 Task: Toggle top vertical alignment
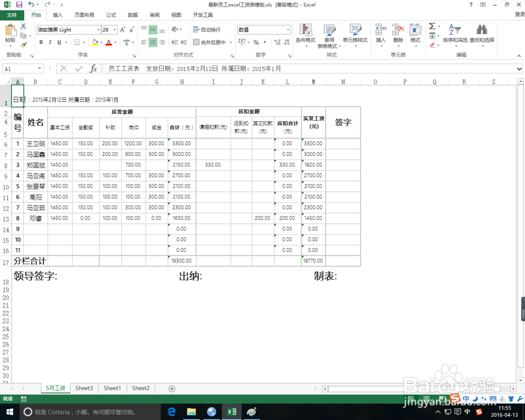coord(144,28)
